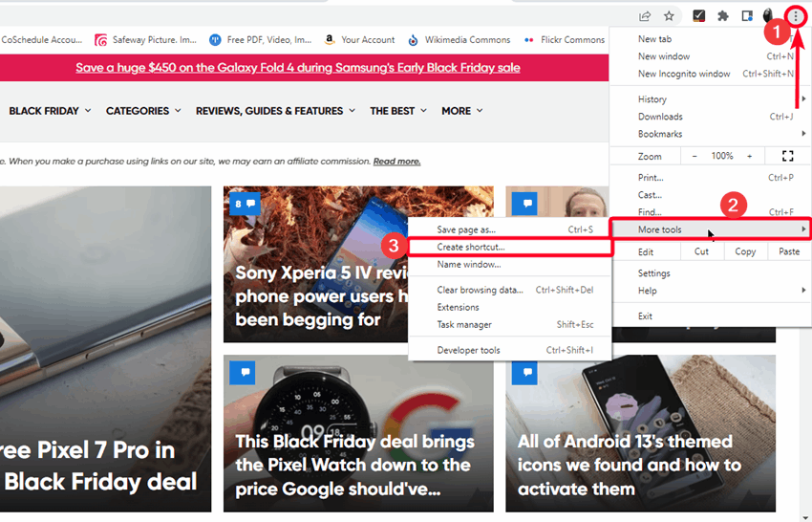Image resolution: width=812 pixels, height=522 pixels.
Task: Open the Sony Xperia 5 IV review article
Action: pos(321,296)
